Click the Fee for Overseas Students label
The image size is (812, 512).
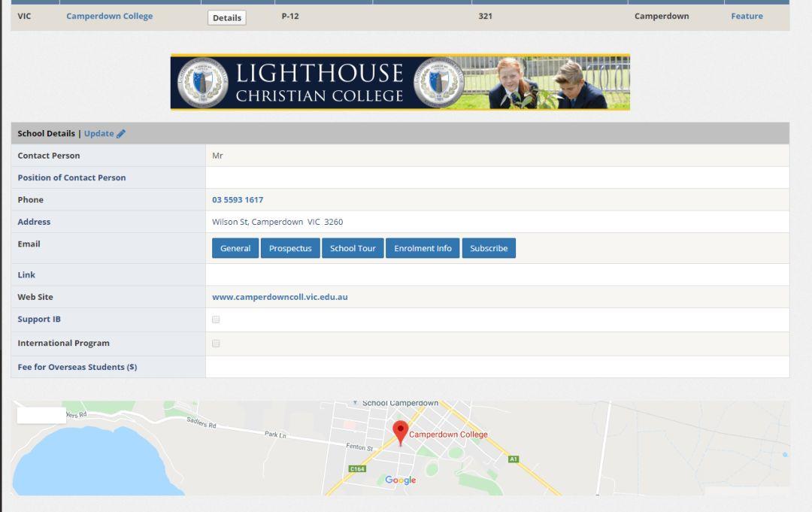click(x=77, y=367)
